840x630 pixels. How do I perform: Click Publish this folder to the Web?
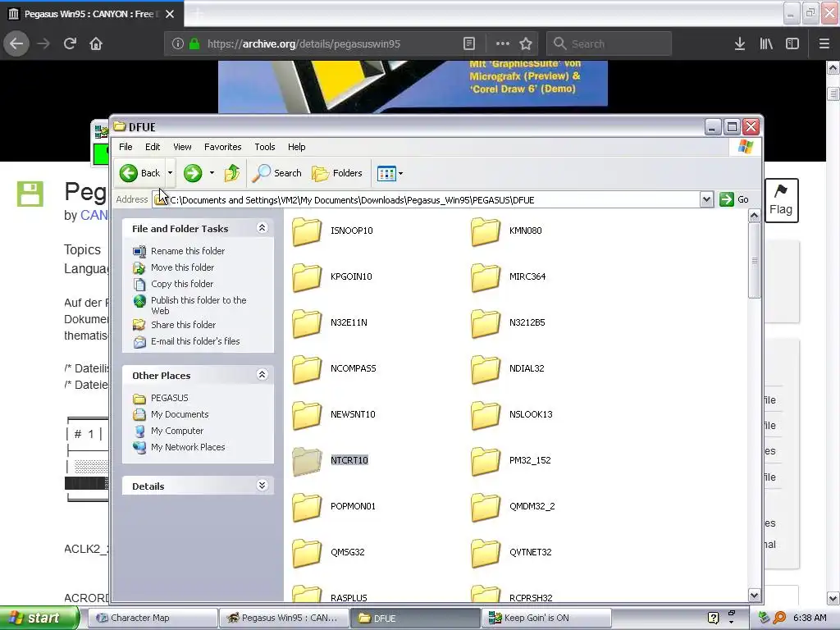tap(199, 305)
